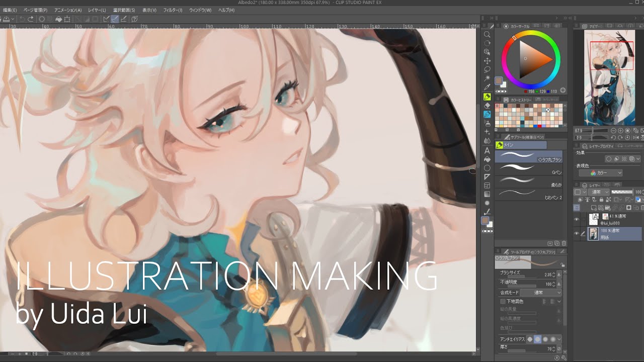Open 合成モード blending mode dropdown
This screenshot has width=644, height=362.
[x=541, y=292]
